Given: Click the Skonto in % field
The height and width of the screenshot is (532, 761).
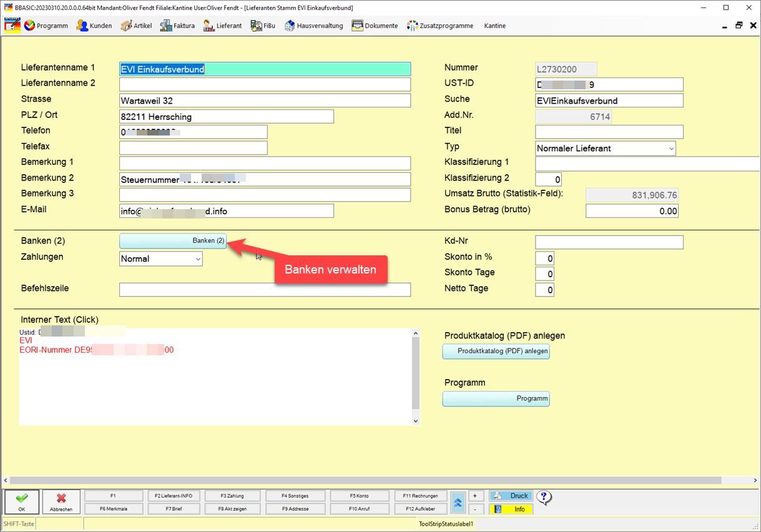Looking at the screenshot, I should 544,259.
